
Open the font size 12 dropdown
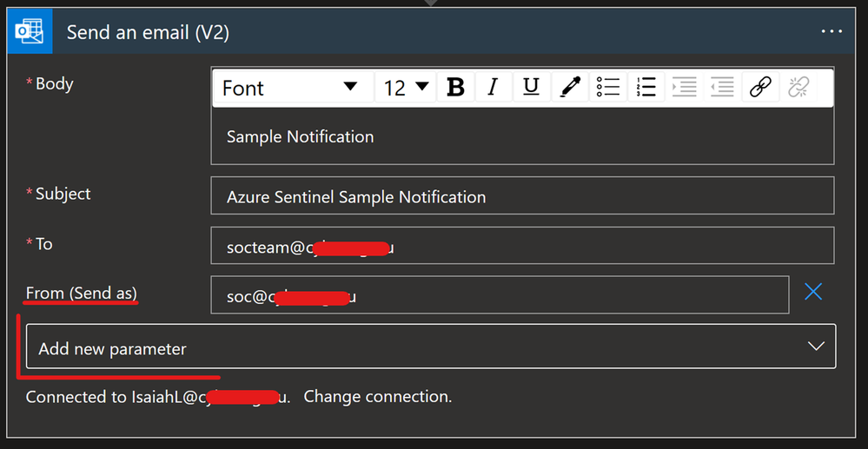(406, 88)
